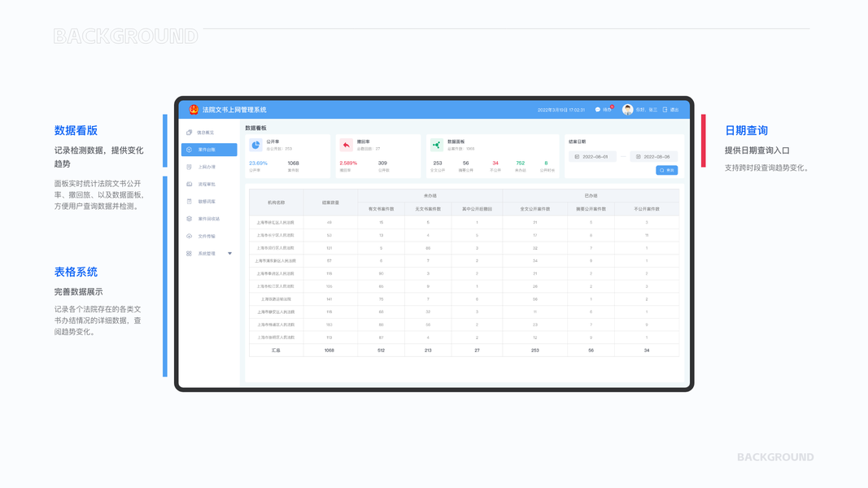
Task: Click the 不公开案件数 column header
Action: (647, 209)
